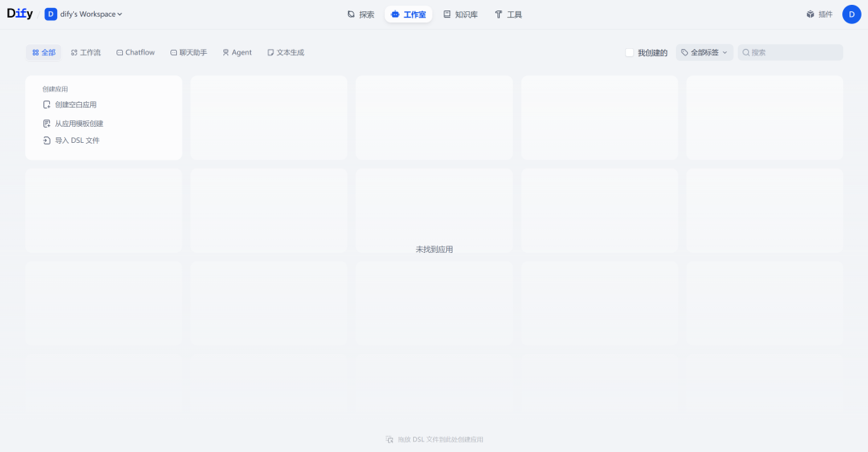868x452 pixels.
Task: Open the 插件 (Plugins) button
Action: coord(819,14)
